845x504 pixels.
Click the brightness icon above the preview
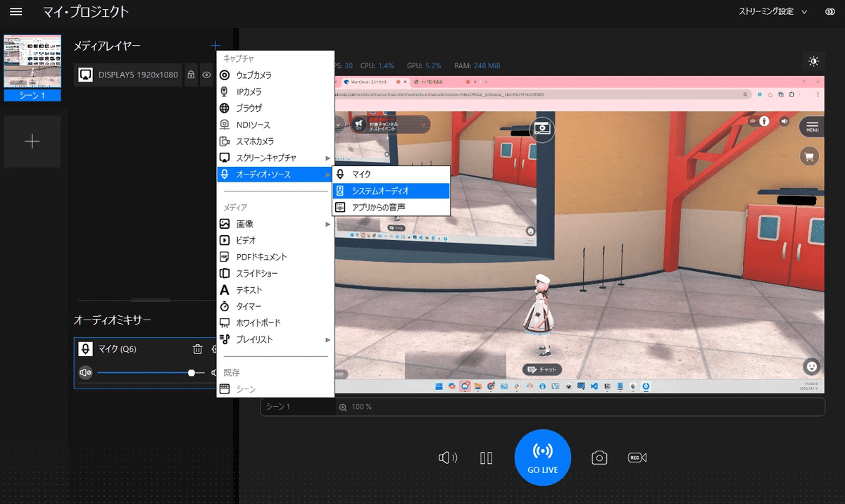coord(814,61)
